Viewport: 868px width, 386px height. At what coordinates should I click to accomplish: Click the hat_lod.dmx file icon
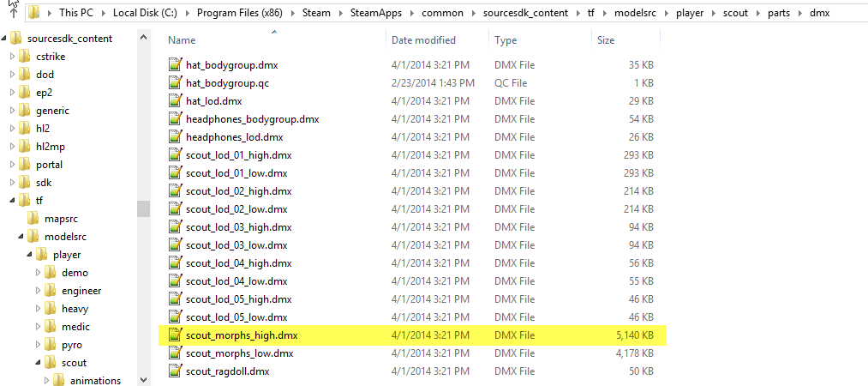coord(176,101)
